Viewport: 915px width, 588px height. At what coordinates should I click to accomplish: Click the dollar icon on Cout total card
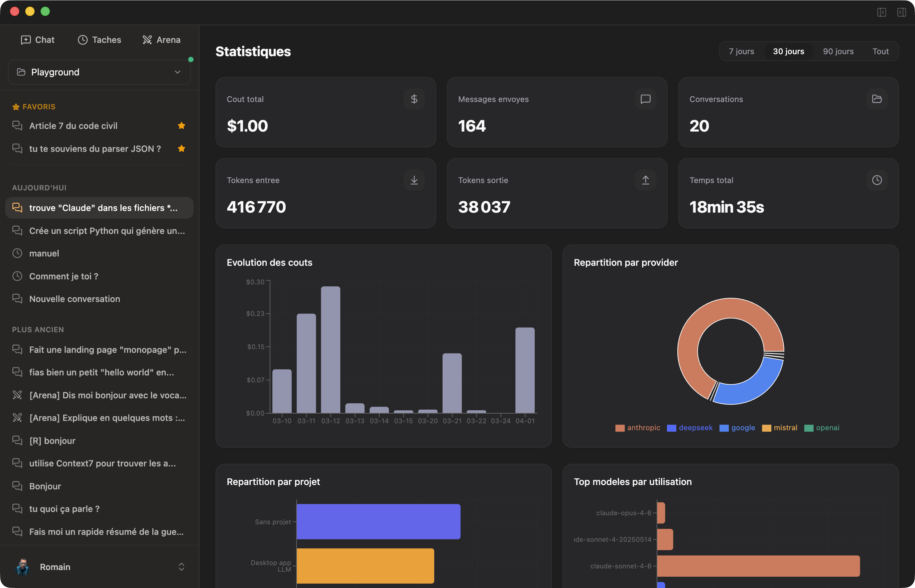tap(414, 99)
